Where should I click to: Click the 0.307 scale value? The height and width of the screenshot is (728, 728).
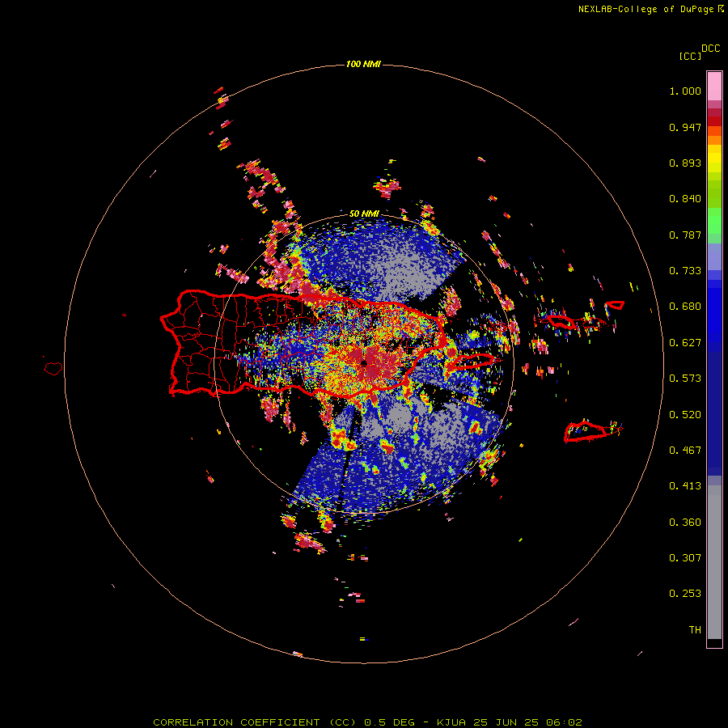tap(685, 558)
